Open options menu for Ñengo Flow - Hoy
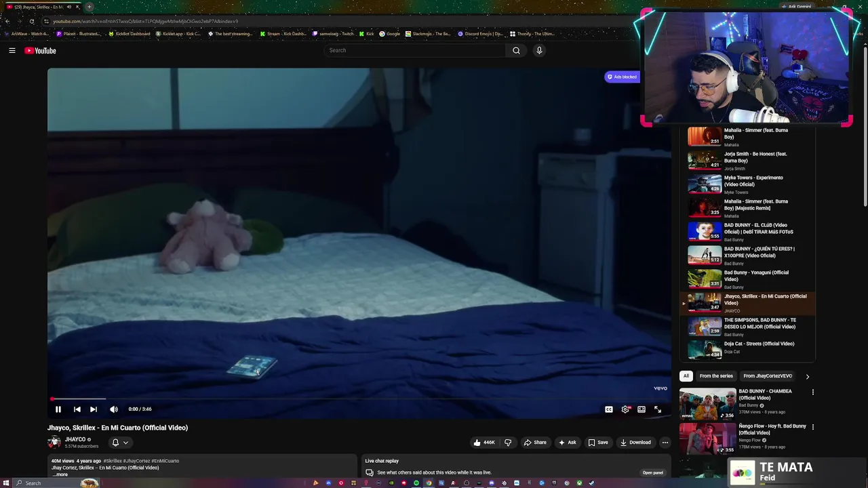Image resolution: width=868 pixels, height=488 pixels. 812,427
